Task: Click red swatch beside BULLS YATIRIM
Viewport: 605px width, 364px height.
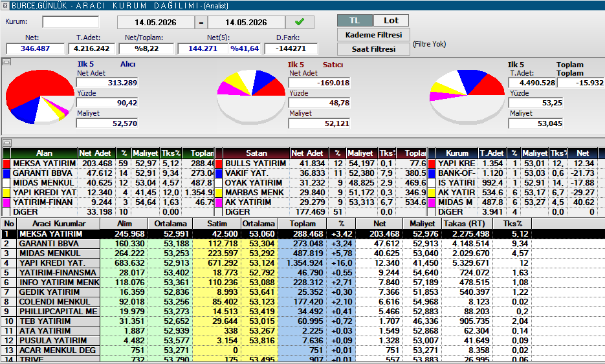Action: pyautogui.click(x=219, y=164)
